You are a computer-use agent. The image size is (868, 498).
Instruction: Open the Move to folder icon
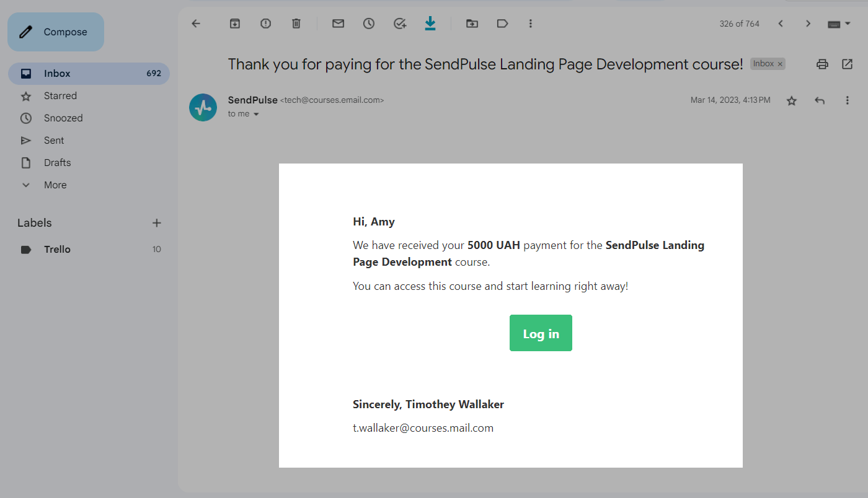472,24
